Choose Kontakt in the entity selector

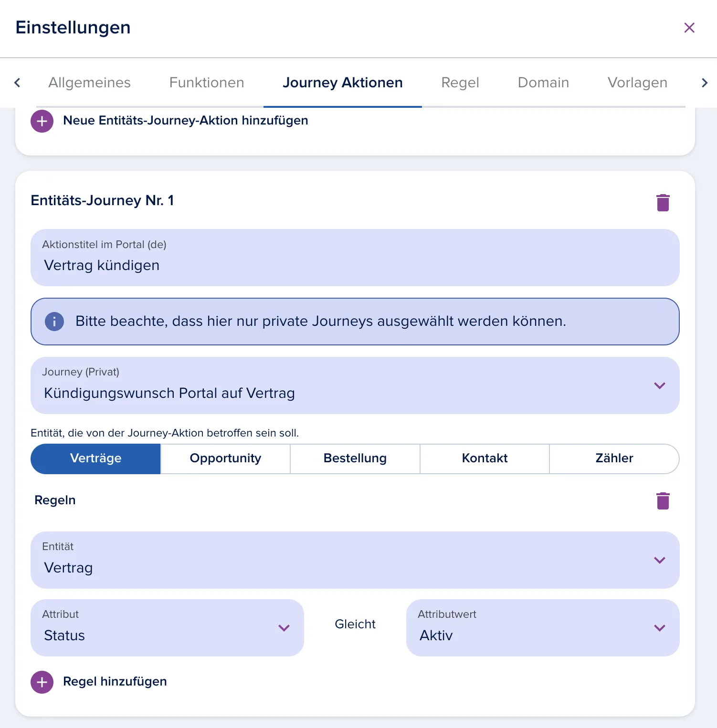(x=485, y=458)
